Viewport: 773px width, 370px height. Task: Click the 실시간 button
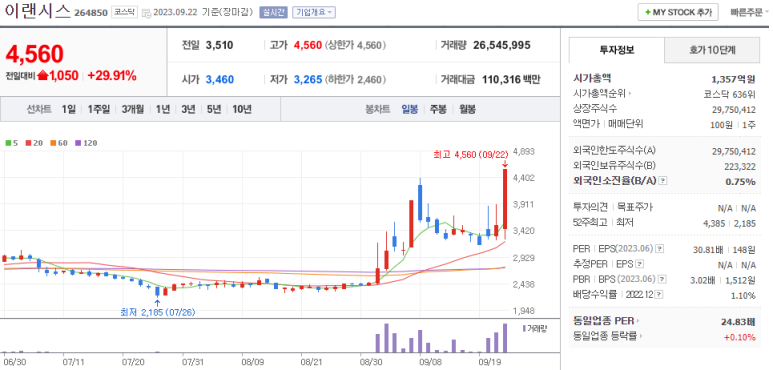(273, 13)
